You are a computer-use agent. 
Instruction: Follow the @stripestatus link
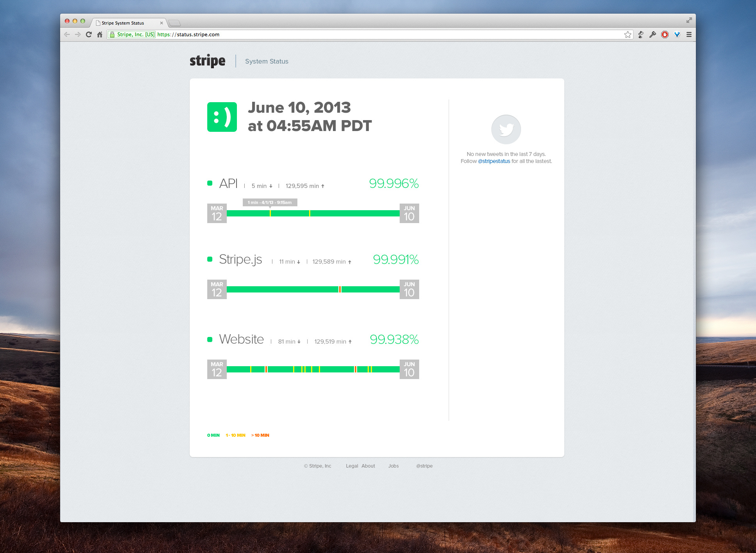[x=494, y=161]
